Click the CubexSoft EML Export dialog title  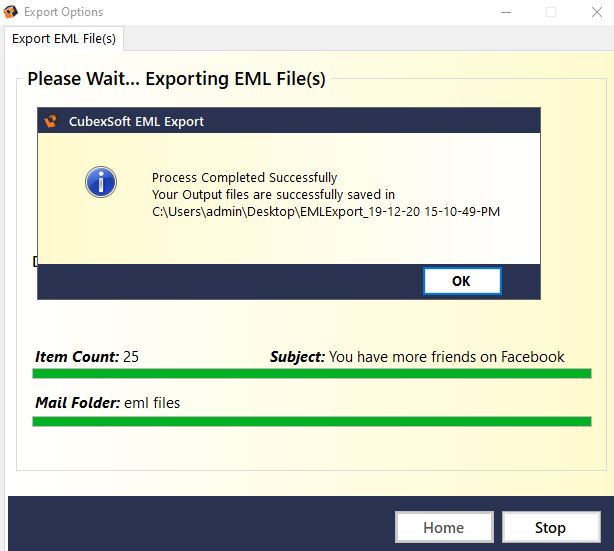[136, 122]
